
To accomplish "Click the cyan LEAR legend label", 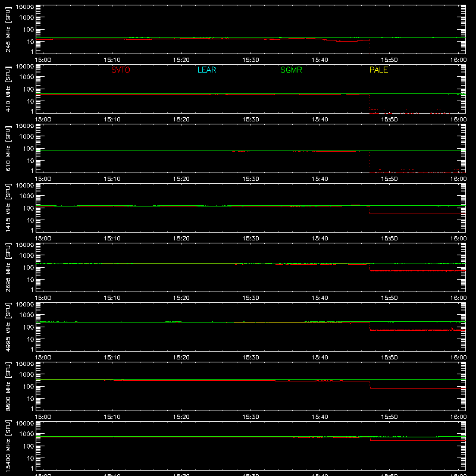I will (206, 70).
